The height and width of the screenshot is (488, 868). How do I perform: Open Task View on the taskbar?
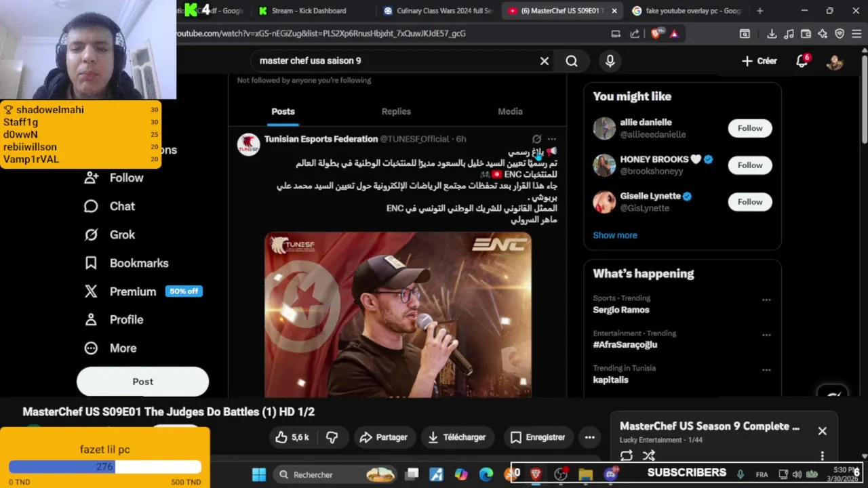pyautogui.click(x=412, y=474)
